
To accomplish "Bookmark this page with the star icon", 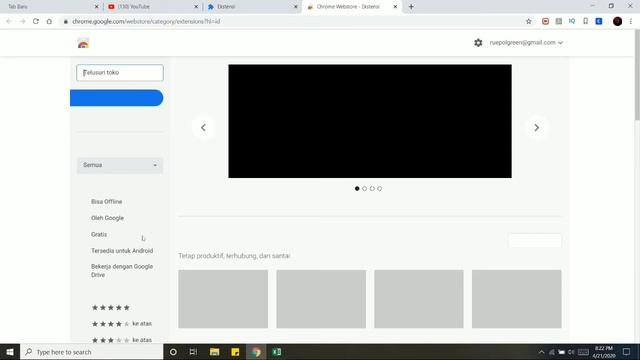I will pos(529,21).
